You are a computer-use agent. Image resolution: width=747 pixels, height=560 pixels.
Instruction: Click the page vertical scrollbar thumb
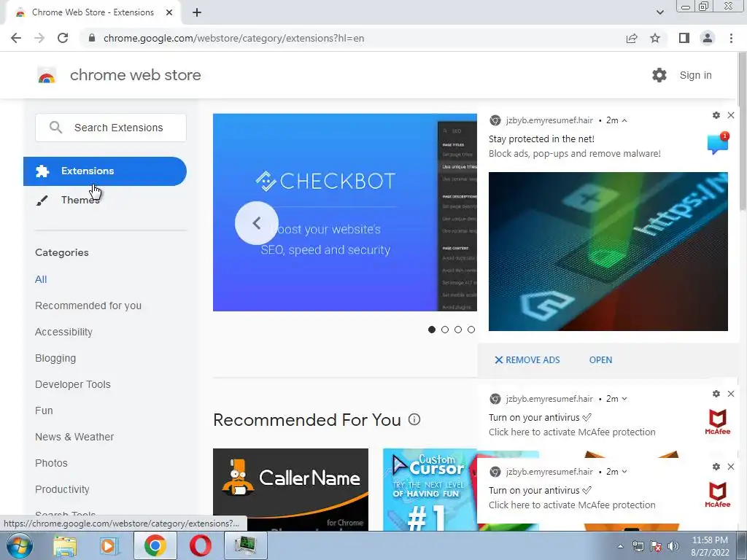point(742,131)
